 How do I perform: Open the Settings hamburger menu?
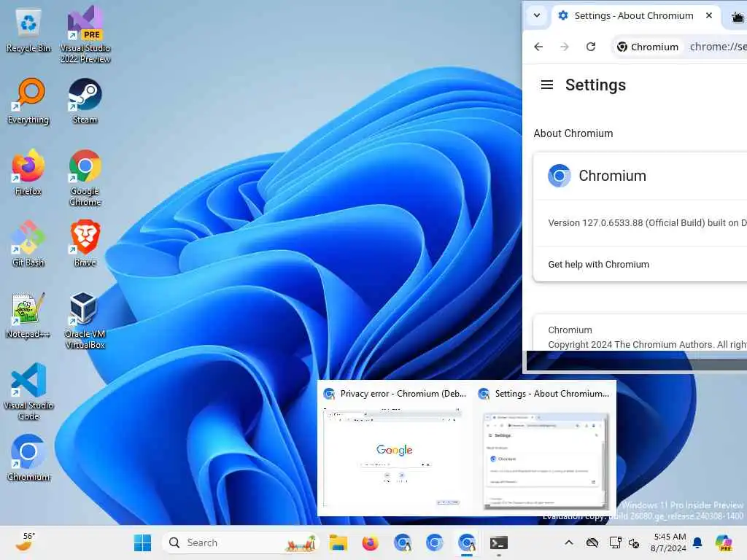[x=547, y=85]
